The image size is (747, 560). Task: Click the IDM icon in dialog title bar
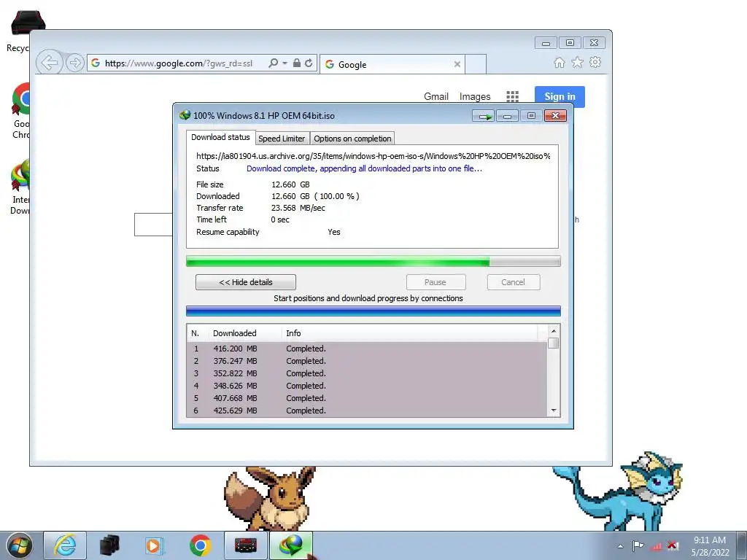(185, 115)
